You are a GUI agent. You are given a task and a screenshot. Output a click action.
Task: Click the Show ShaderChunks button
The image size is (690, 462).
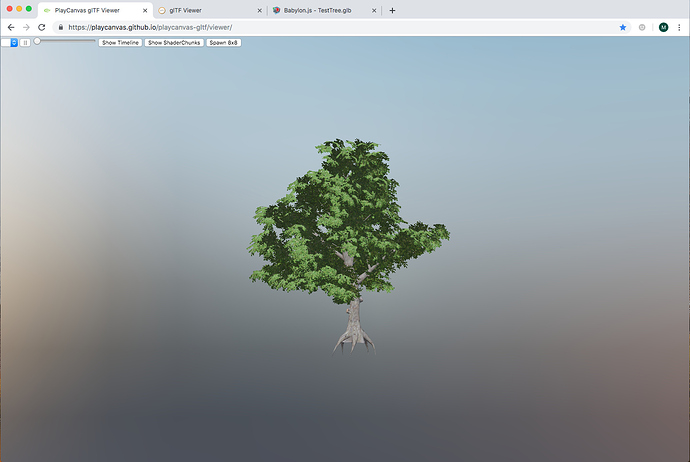click(x=174, y=43)
